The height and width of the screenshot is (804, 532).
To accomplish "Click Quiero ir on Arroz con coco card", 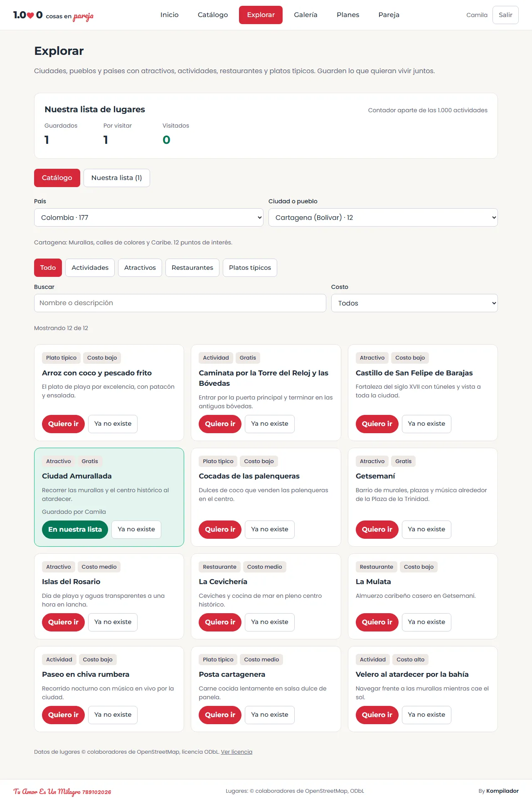I will [63, 424].
